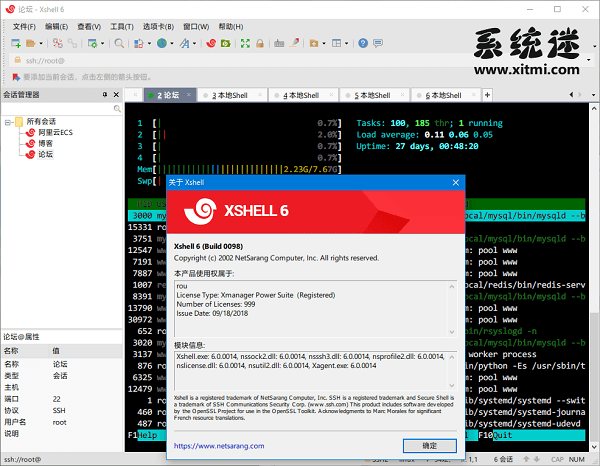The width and height of the screenshot is (600, 466).
Task: Click the 端口 value 22
Action: click(57, 399)
